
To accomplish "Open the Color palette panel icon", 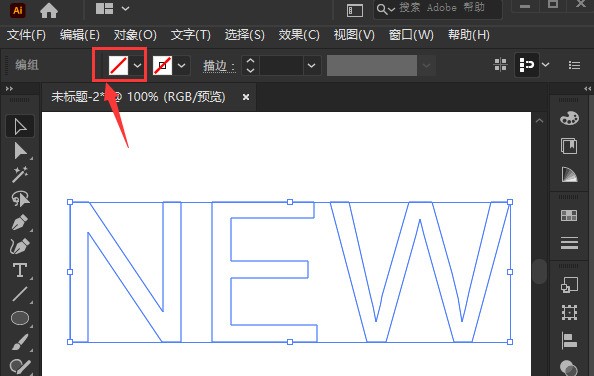I will click(x=569, y=119).
